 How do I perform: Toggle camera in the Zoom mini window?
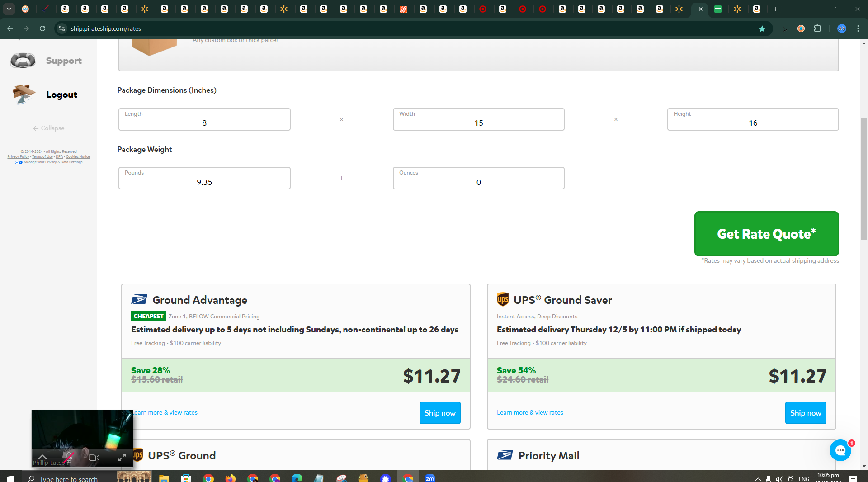tap(94, 458)
